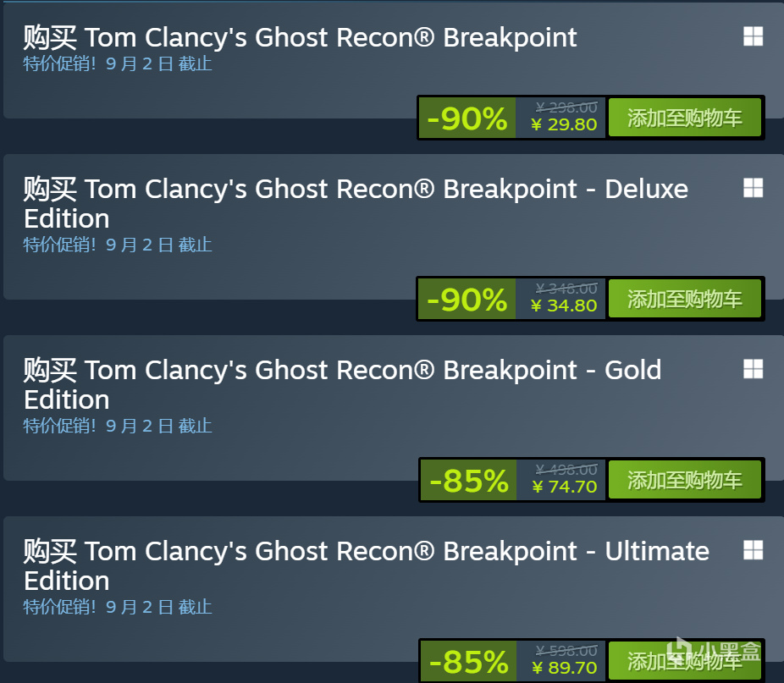This screenshot has height=683, width=784.
Task: Click the ¥34.80 discounted price
Action: (x=564, y=306)
